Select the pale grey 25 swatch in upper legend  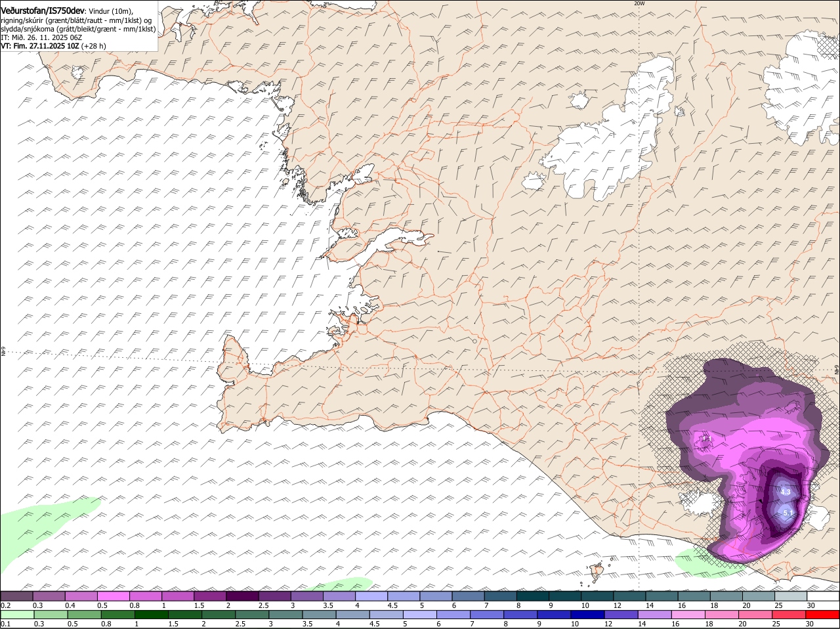pyautogui.click(x=791, y=596)
